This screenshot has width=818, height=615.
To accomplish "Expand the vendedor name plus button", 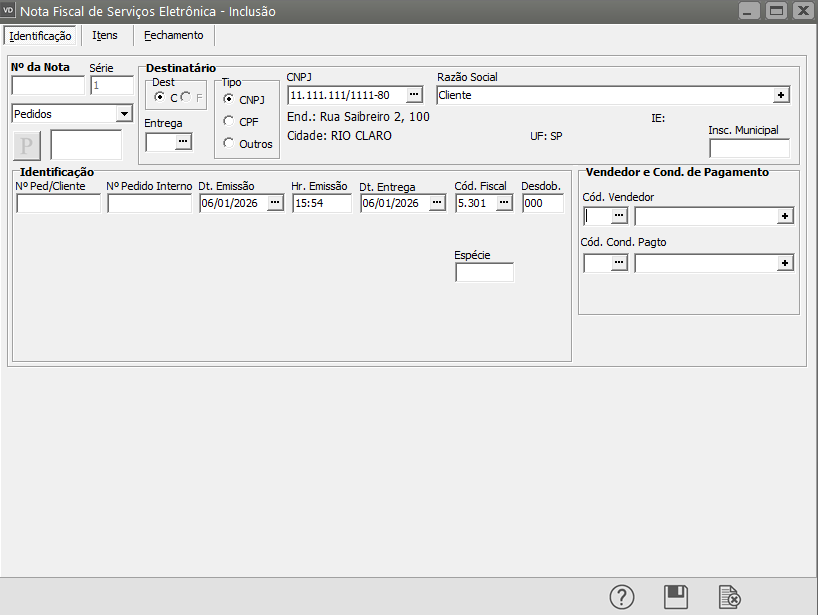I will click(x=785, y=215).
